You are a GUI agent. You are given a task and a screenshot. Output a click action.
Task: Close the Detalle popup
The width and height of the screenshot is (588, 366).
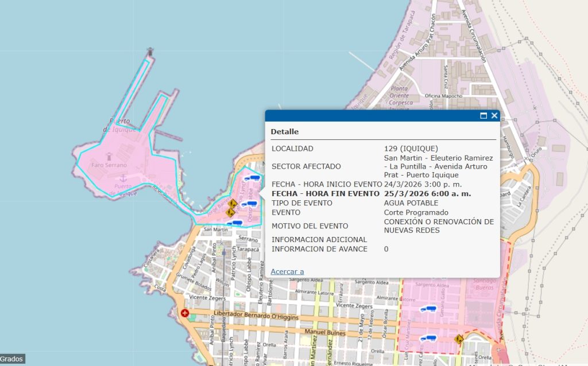point(494,116)
